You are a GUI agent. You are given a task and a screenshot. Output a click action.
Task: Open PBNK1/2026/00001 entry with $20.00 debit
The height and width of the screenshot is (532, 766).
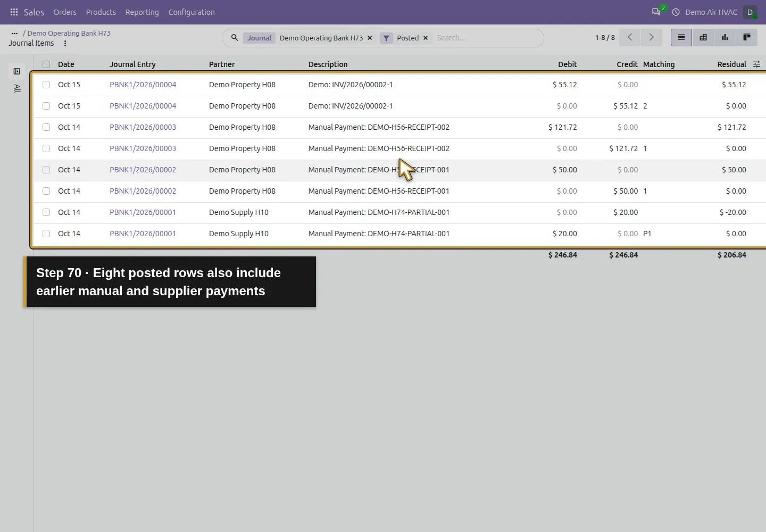(143, 234)
